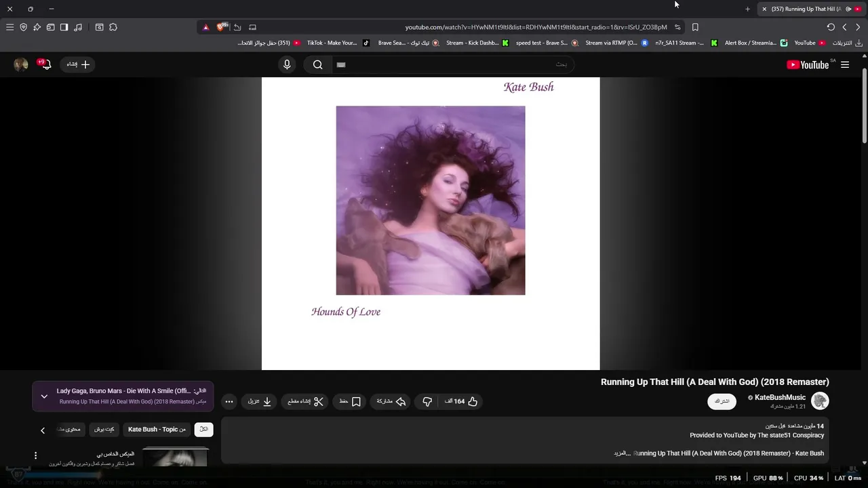Screen dimensions: 868x488
Task: Open the TikTok - Make Your bookmark
Action: [338, 43]
